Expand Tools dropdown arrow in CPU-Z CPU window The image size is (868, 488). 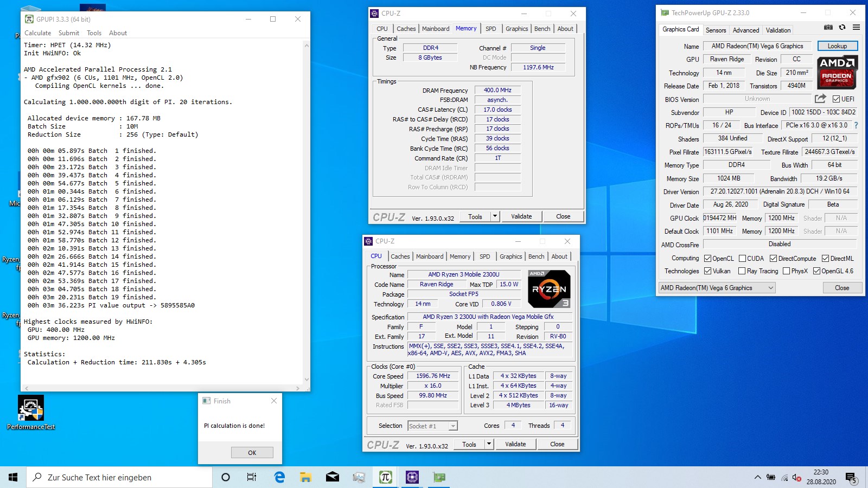coord(489,444)
